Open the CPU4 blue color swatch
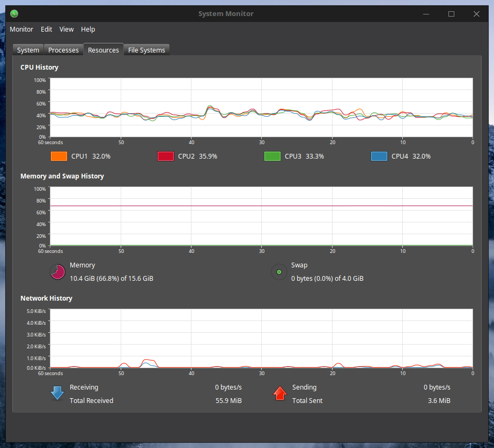The width and height of the screenshot is (494, 448). point(379,156)
